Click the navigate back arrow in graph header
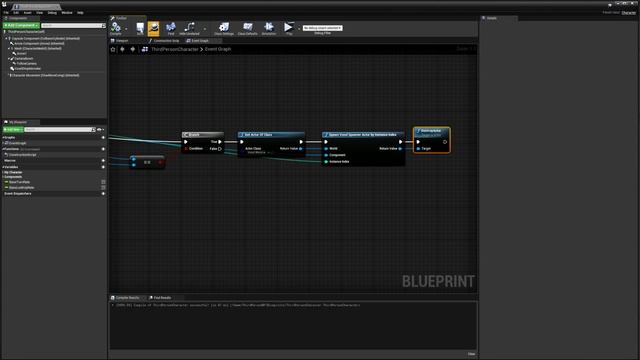The image size is (640, 360). click(122, 49)
